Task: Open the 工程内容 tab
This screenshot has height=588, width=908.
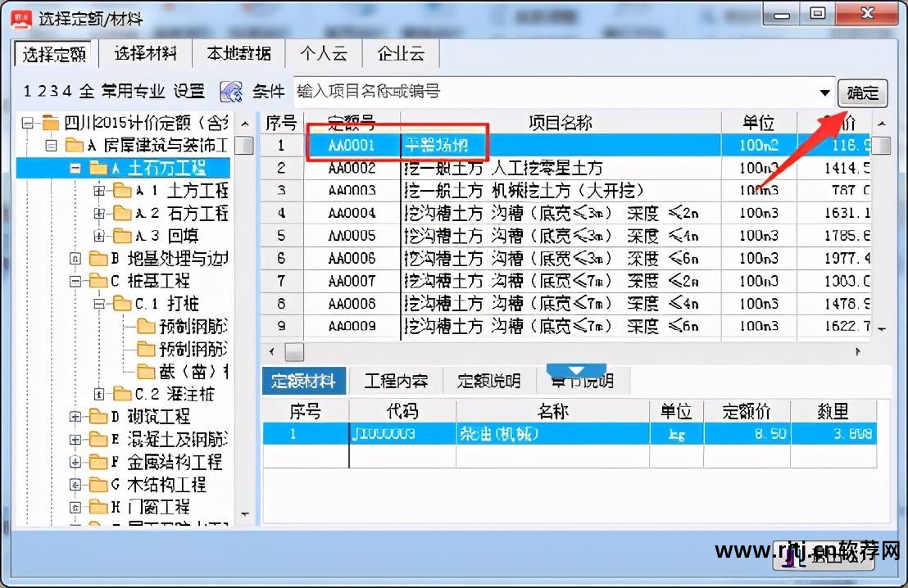Action: coord(396,381)
